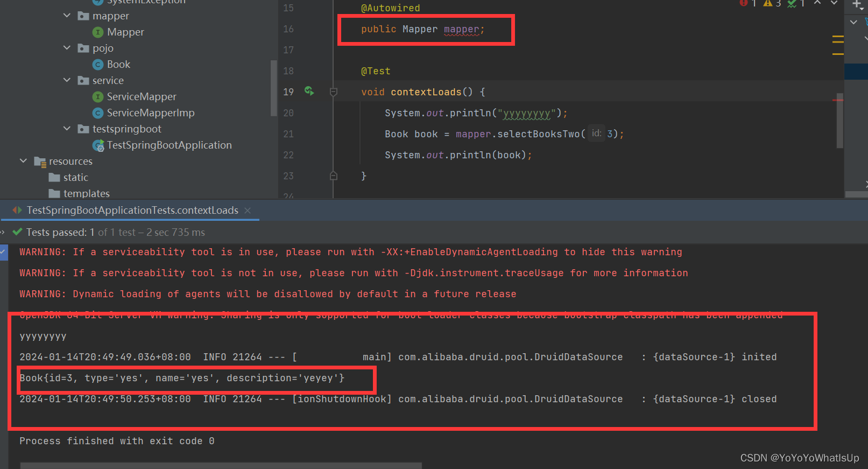The image size is (868, 469).
Task: Open the Book class file
Action: [118, 64]
